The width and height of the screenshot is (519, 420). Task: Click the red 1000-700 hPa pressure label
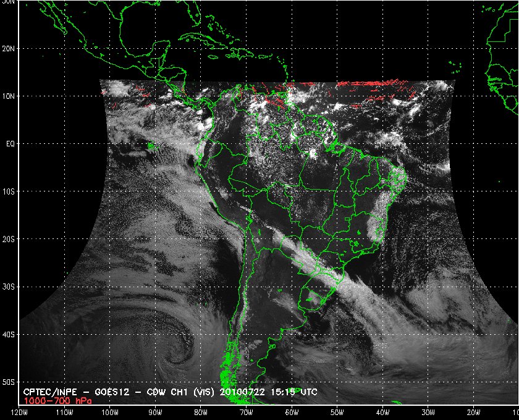pos(57,401)
